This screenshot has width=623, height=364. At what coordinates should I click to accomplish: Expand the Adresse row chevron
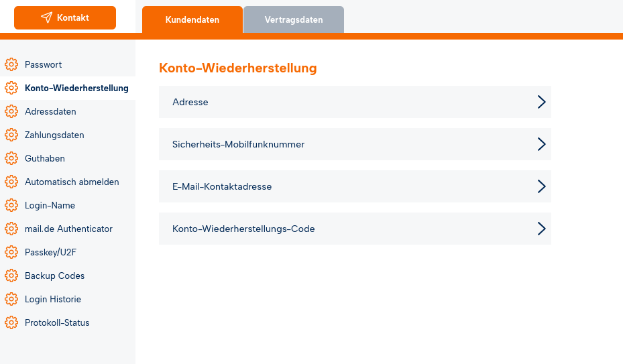[x=541, y=102]
